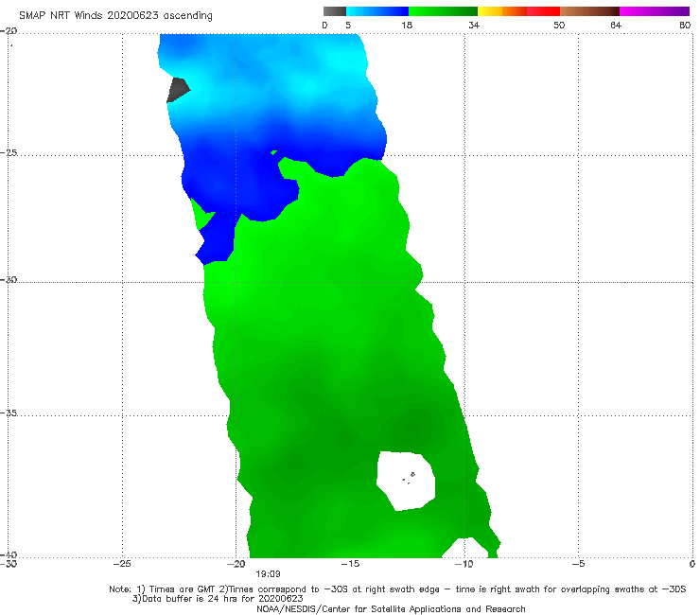The width and height of the screenshot is (700, 615).
Task: Click the SMAP NRT Winds 20200623 ascending title
Action: [x=115, y=15]
